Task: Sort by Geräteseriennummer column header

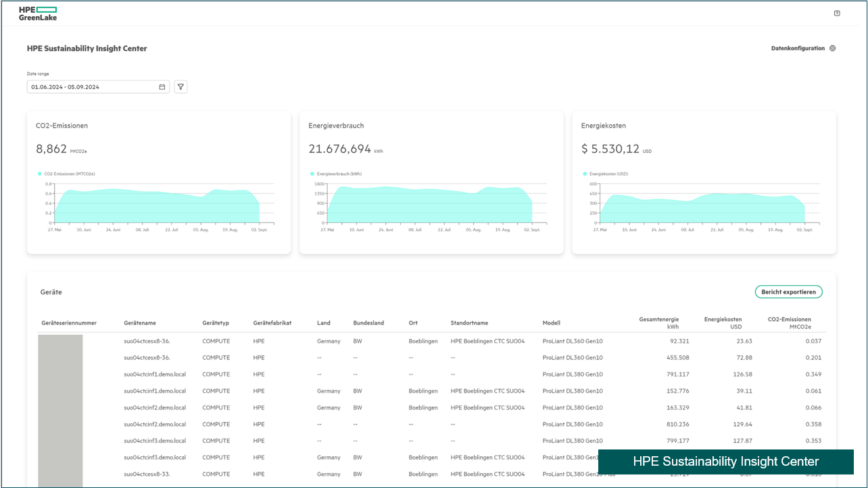Action: click(69, 323)
